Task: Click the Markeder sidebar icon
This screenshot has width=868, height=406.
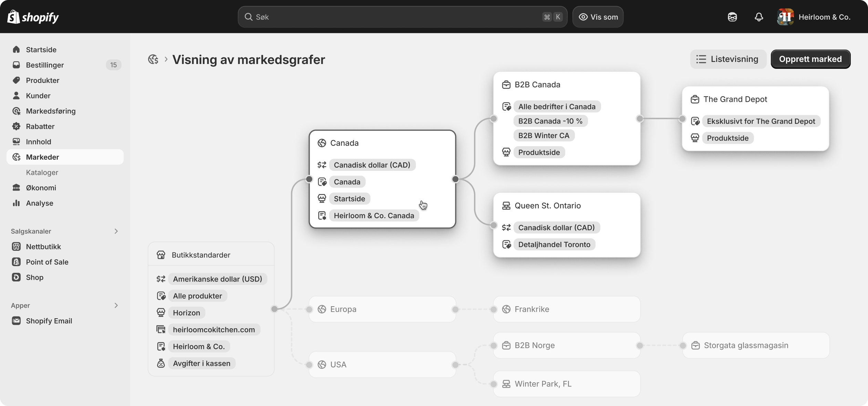Action: tap(16, 157)
